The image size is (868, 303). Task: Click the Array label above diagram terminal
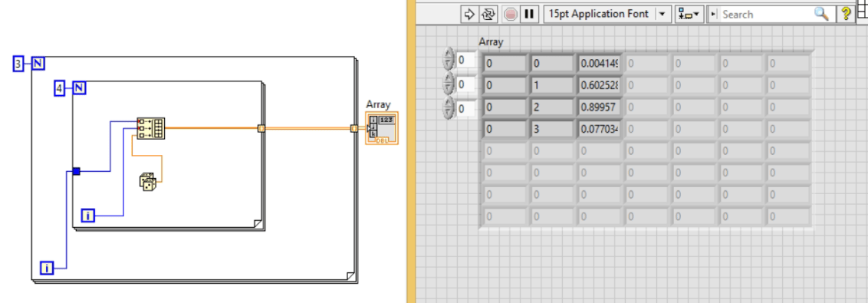(378, 104)
